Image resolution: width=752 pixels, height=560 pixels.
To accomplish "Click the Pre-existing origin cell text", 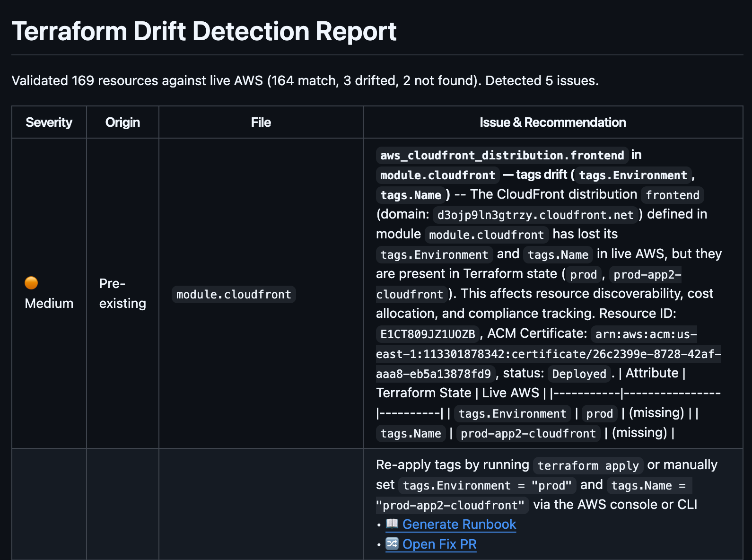I will coord(122,293).
